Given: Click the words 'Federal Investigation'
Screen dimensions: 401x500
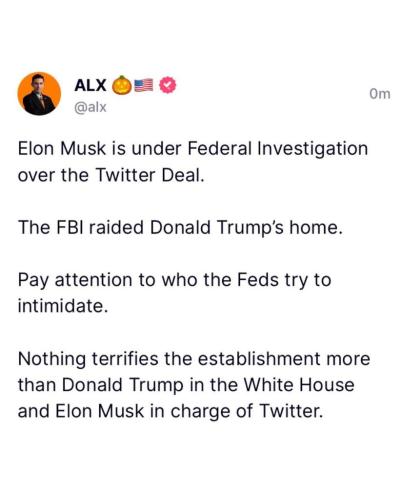Looking at the screenshot, I should coord(278,149).
